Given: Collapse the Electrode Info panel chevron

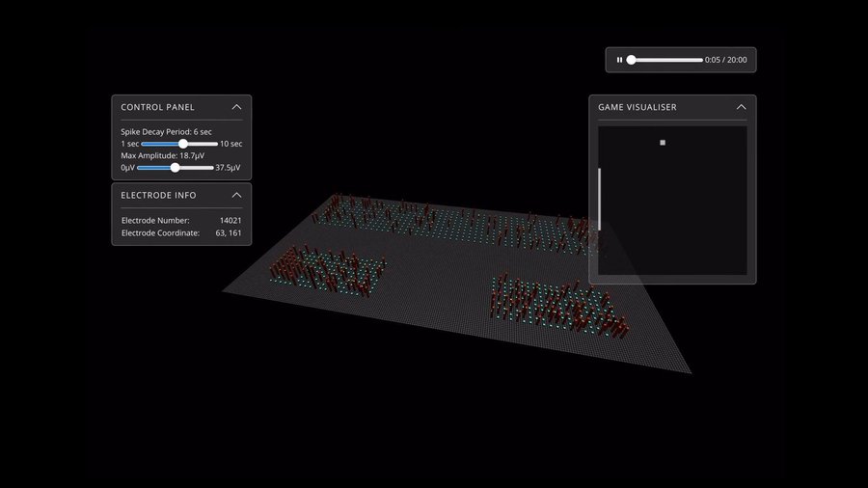Looking at the screenshot, I should click(236, 195).
